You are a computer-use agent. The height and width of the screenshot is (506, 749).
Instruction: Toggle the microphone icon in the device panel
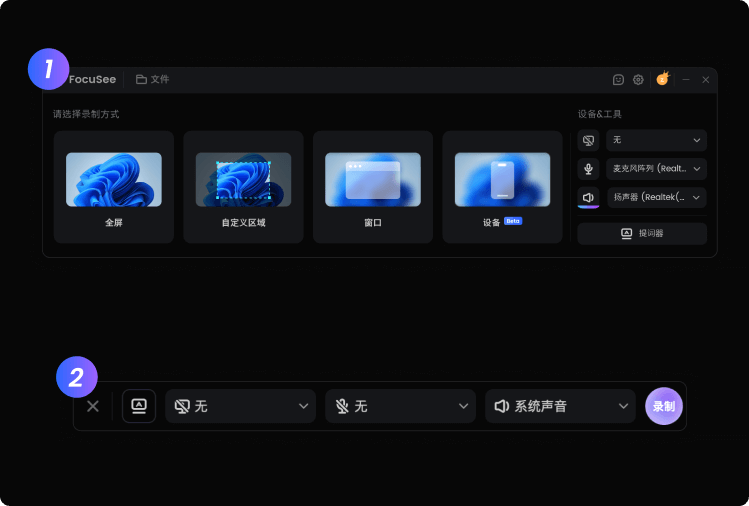click(x=588, y=169)
